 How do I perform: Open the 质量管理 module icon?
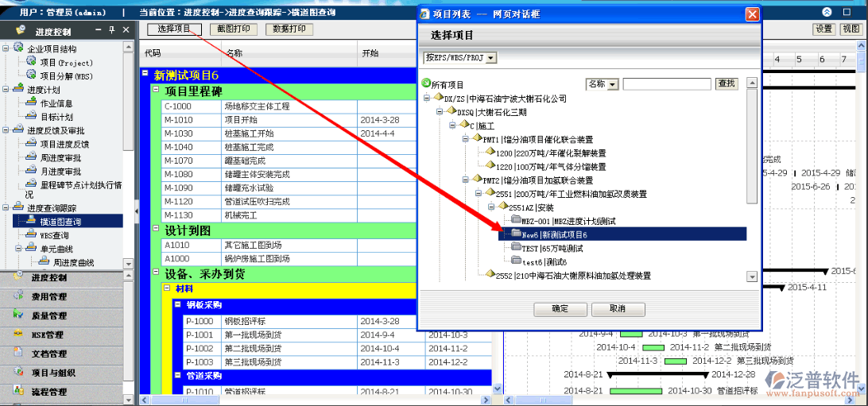pos(17,315)
